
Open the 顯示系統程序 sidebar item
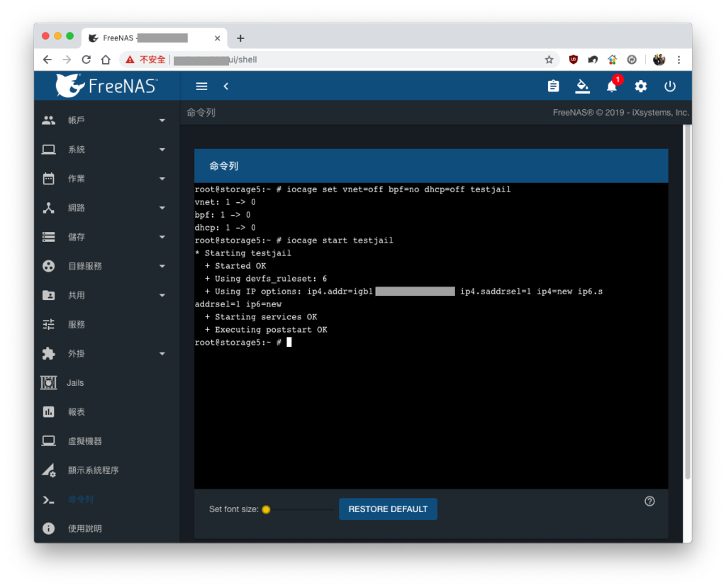[106, 470]
